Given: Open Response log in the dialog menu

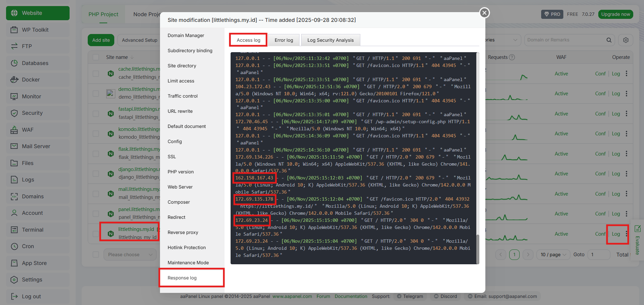Looking at the screenshot, I should 182,278.
